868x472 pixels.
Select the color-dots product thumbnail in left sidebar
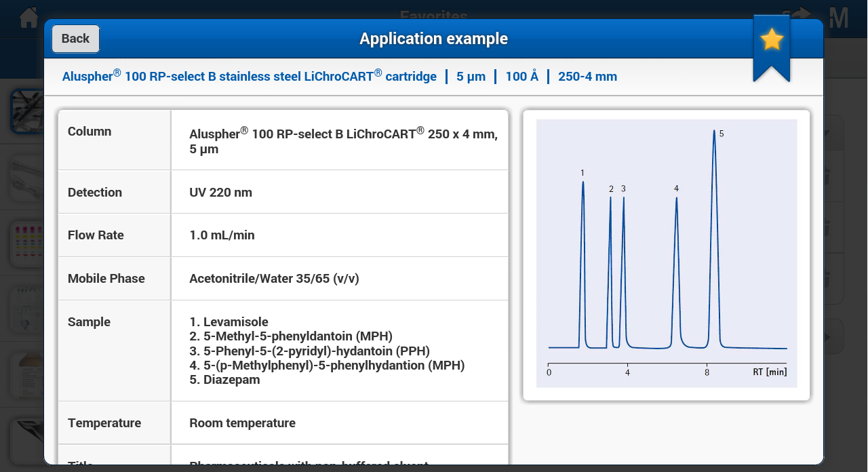click(x=27, y=243)
